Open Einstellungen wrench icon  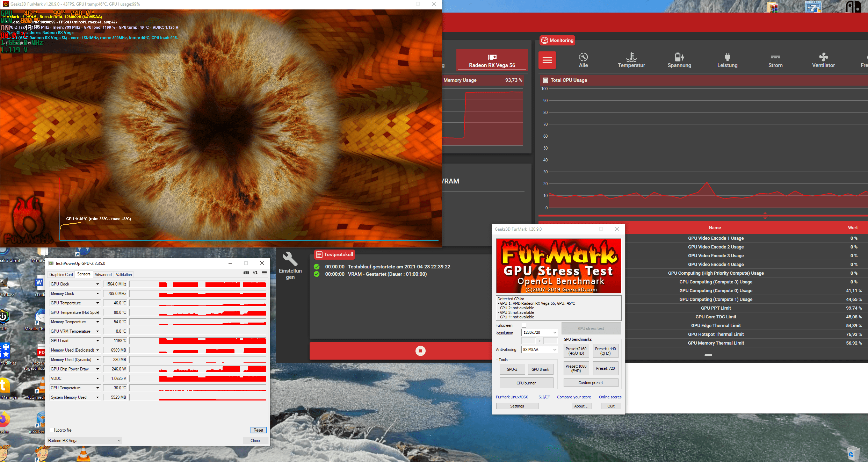pos(290,259)
